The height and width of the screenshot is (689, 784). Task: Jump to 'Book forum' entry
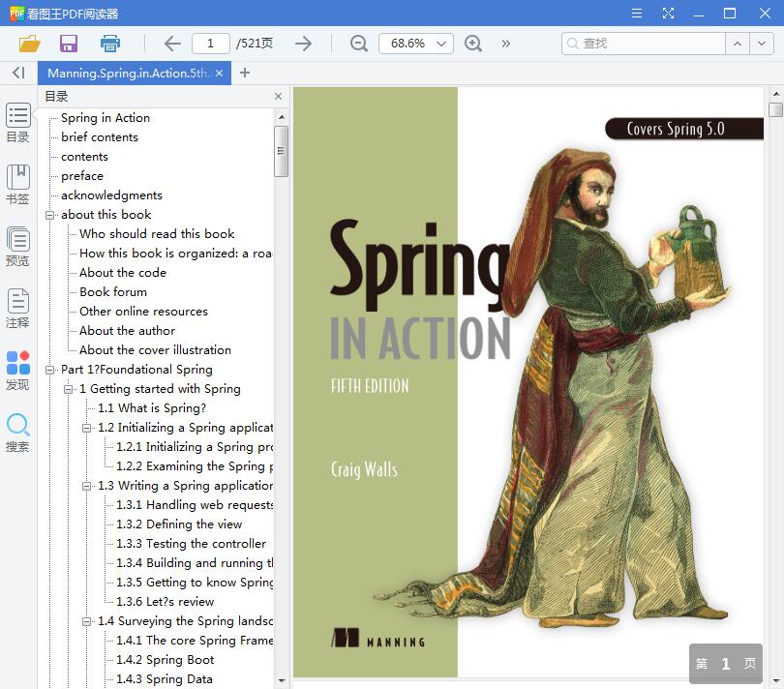pos(113,292)
